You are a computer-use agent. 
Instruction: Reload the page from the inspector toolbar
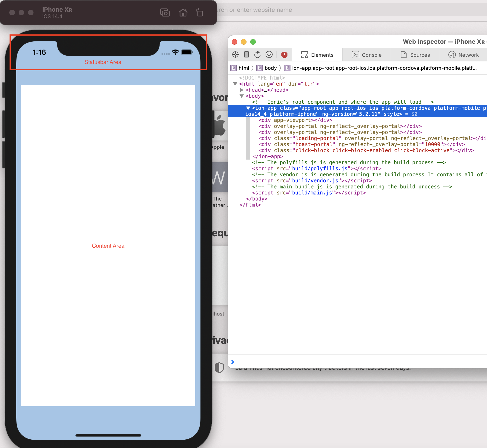coord(257,54)
